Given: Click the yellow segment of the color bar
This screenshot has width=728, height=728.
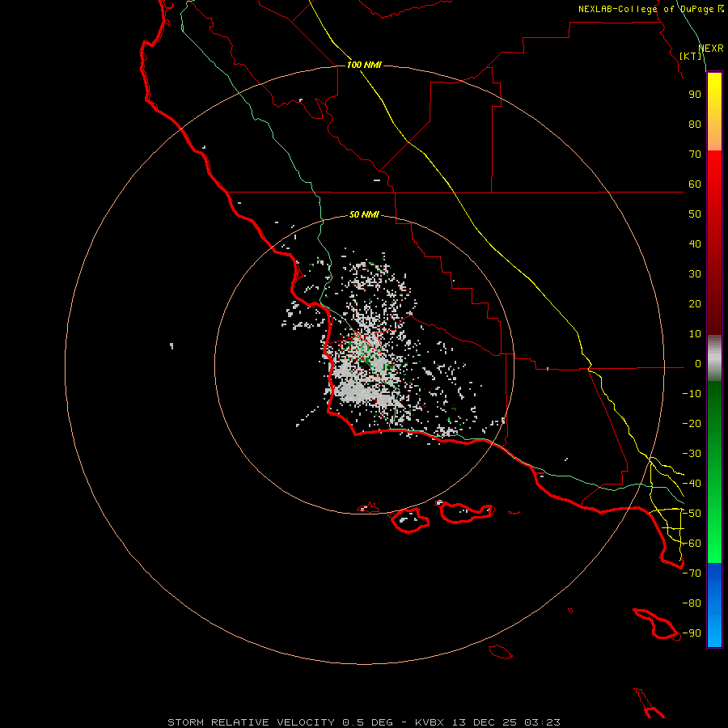Looking at the screenshot, I should (x=714, y=112).
